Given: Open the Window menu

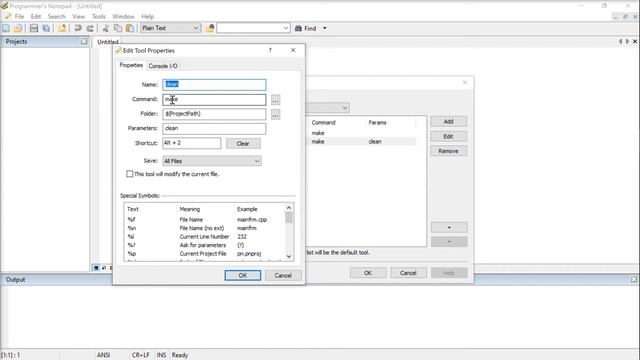Looking at the screenshot, I should coord(123,17).
